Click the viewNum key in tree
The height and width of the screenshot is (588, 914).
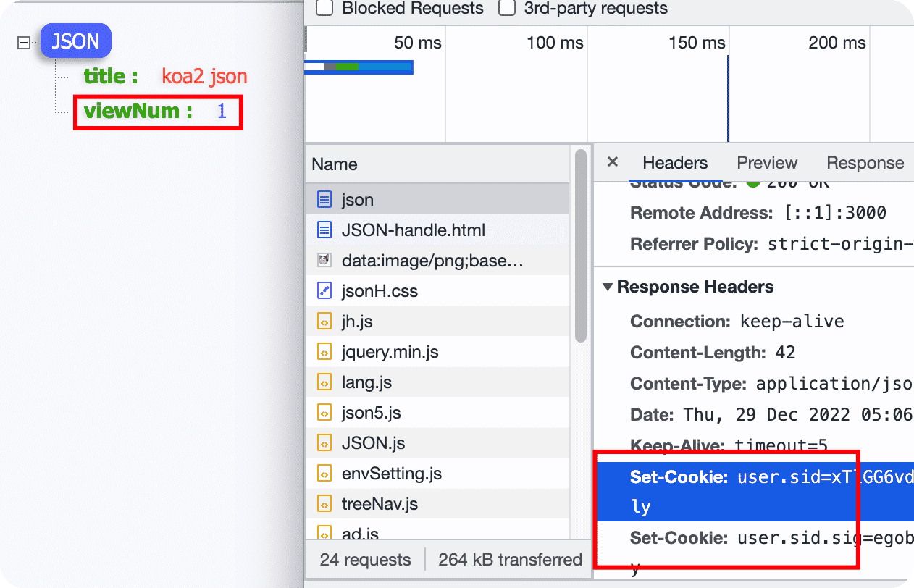pyautogui.click(x=138, y=112)
